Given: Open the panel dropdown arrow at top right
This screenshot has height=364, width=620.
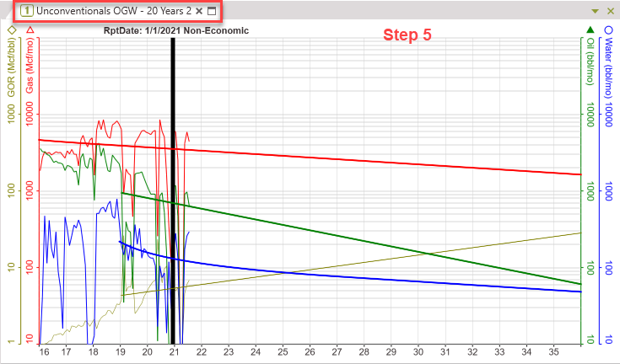Looking at the screenshot, I should (595, 12).
